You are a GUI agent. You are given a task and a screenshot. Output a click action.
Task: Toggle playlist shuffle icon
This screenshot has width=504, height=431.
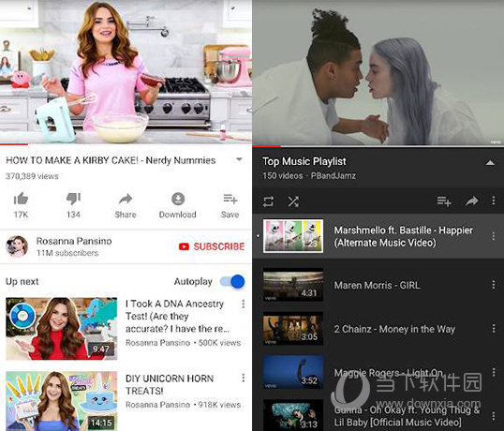[x=293, y=201]
